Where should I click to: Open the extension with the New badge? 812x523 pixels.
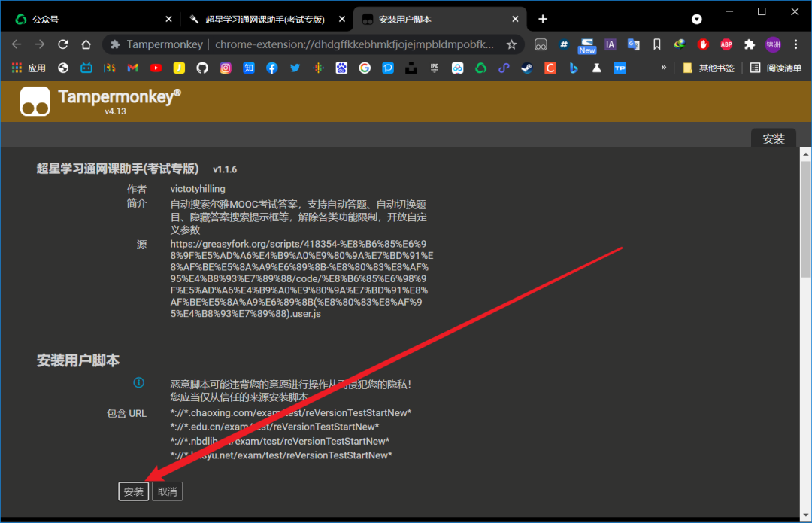(586, 46)
